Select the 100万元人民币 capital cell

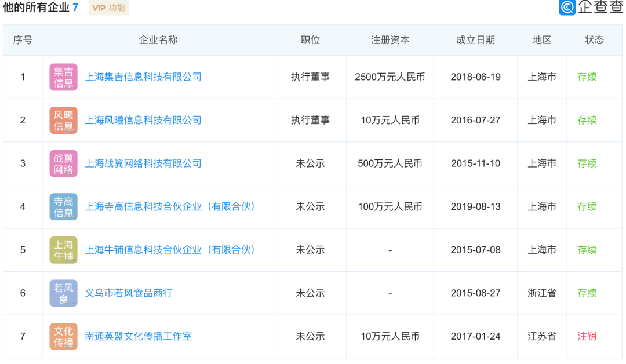[x=390, y=207]
